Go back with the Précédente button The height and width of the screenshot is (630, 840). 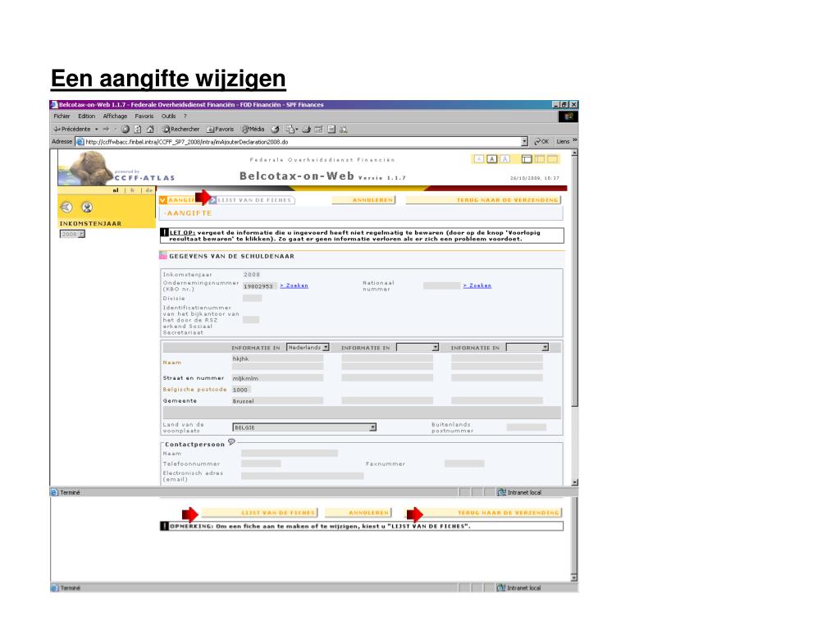pyautogui.click(x=72, y=129)
